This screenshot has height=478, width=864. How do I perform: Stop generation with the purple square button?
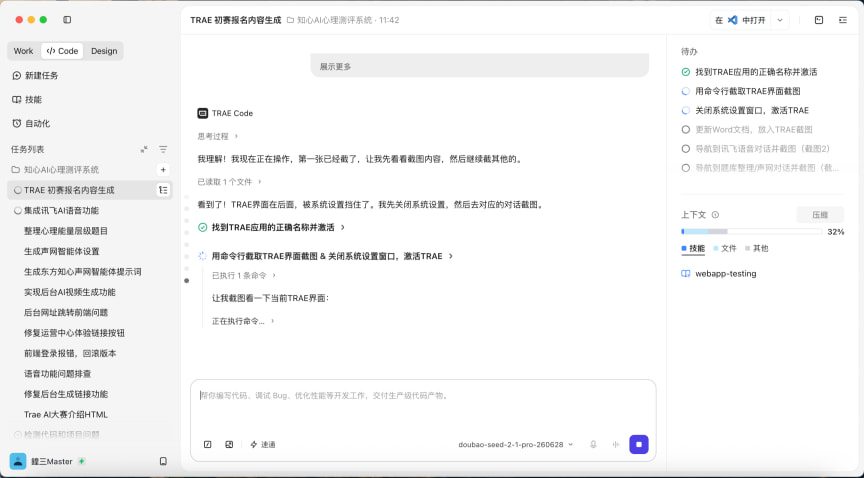(x=639, y=444)
